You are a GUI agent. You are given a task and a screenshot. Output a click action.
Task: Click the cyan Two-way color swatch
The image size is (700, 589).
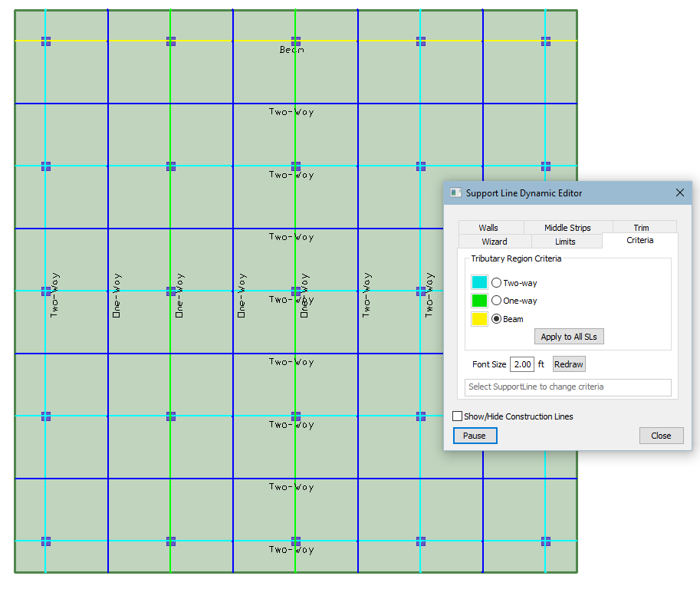click(x=479, y=283)
